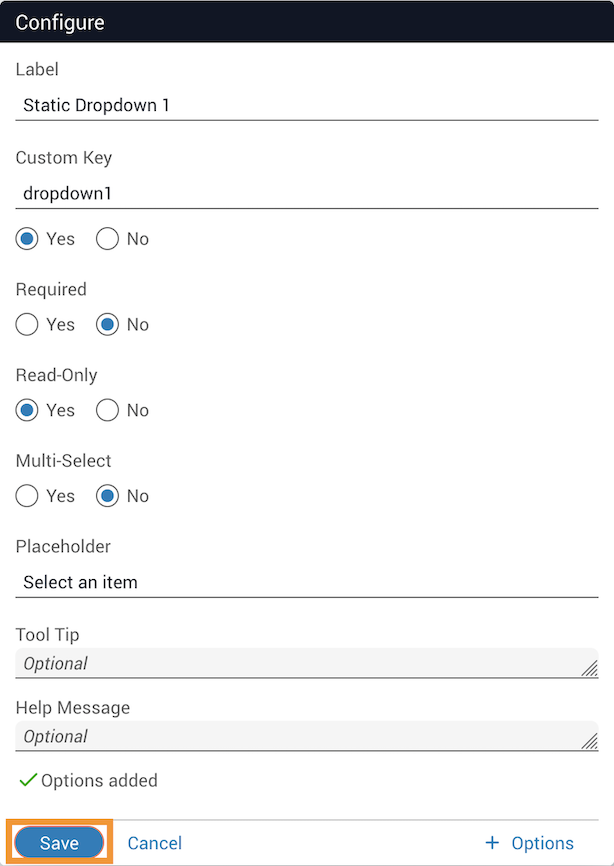Click into the Tool Tip textarea
This screenshot has width=614, height=866.
tap(300, 663)
